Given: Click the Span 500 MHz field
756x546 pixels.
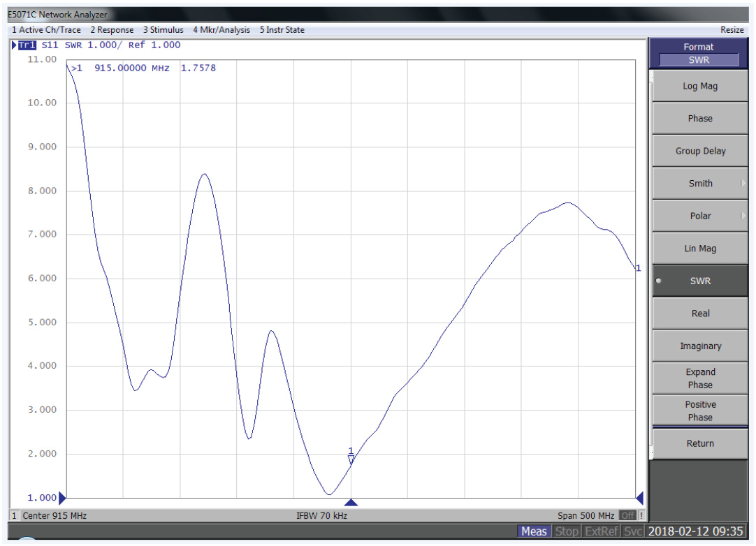Looking at the screenshot, I should 586,516.
